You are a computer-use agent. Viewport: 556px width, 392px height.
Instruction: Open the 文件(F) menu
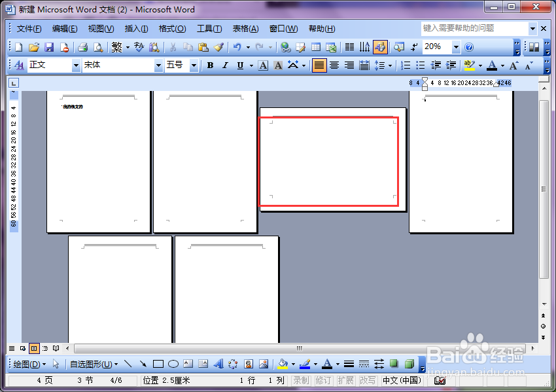point(29,29)
